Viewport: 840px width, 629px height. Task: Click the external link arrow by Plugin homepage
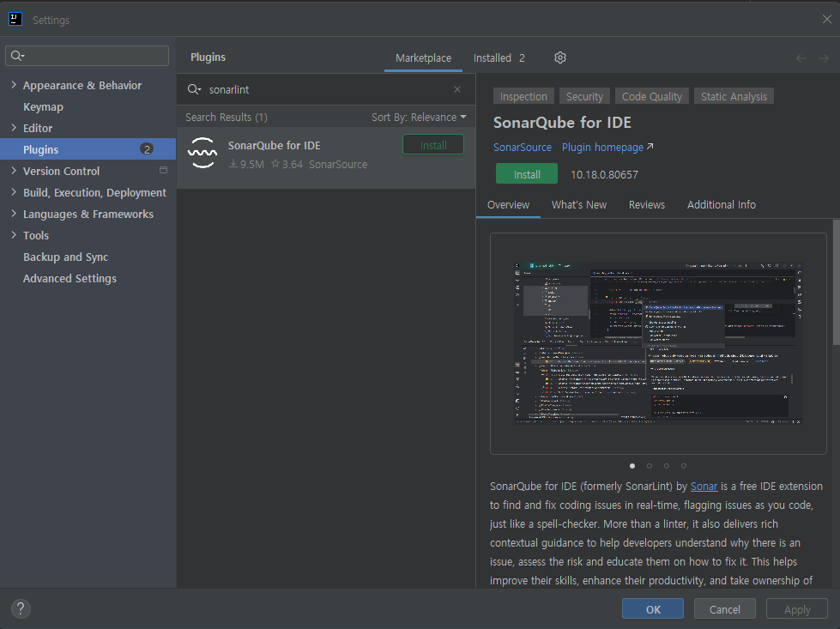point(650,146)
